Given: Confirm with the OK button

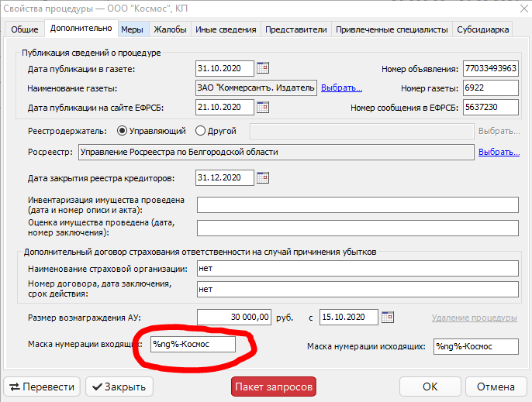Looking at the screenshot, I should point(430,387).
